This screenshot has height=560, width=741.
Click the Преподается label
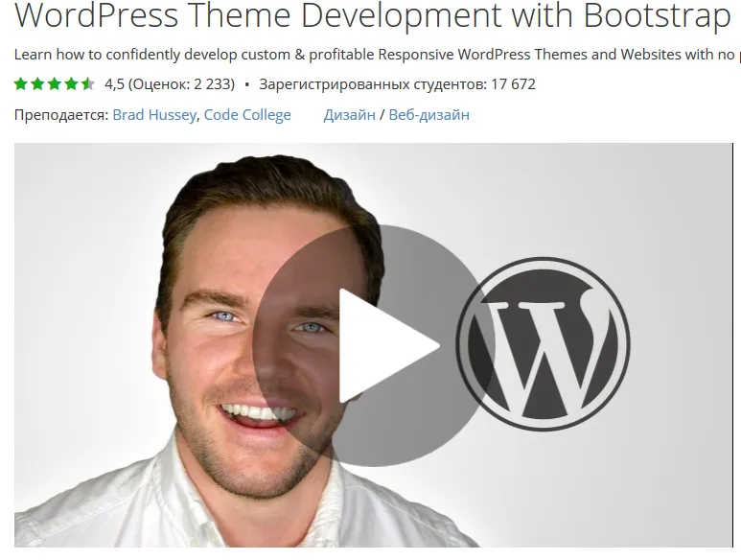pyautogui.click(x=61, y=115)
